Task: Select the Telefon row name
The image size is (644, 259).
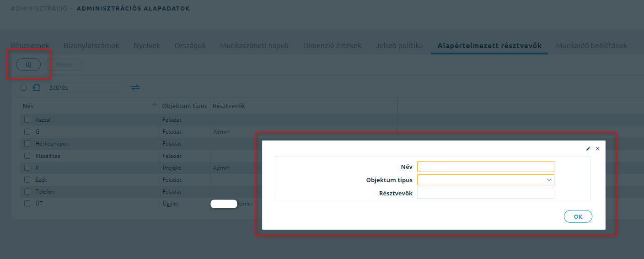Action: coord(45,191)
